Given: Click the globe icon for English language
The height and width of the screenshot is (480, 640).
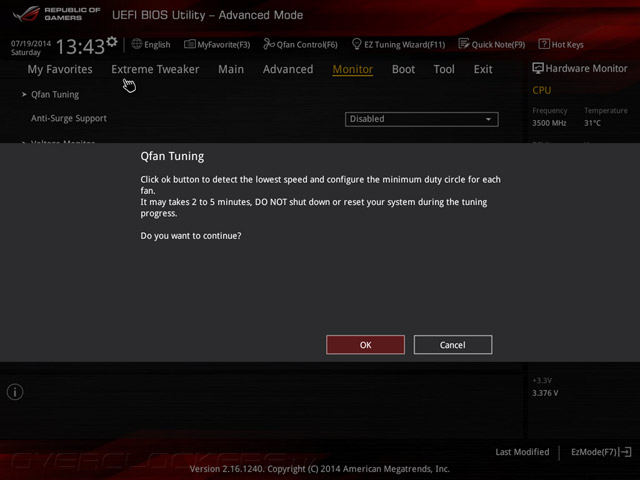Looking at the screenshot, I should point(137,44).
